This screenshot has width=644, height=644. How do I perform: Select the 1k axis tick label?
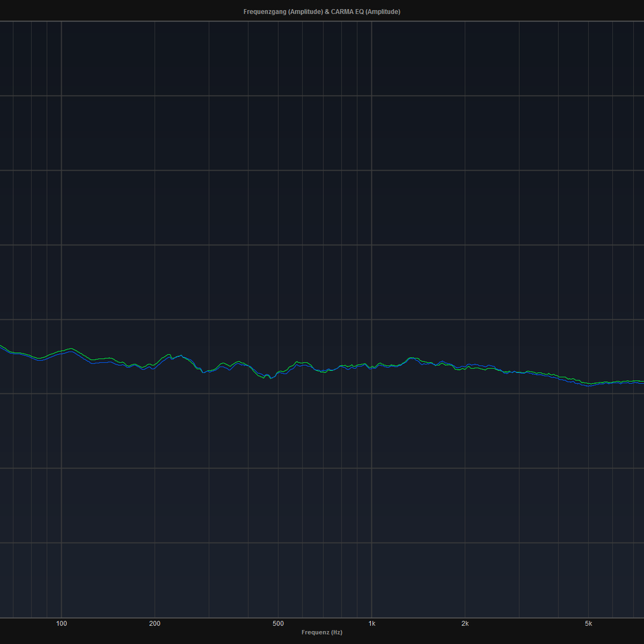[x=372, y=623]
